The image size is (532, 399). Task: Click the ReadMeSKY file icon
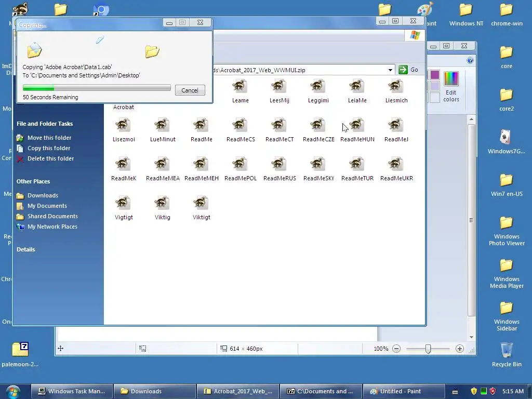click(318, 164)
